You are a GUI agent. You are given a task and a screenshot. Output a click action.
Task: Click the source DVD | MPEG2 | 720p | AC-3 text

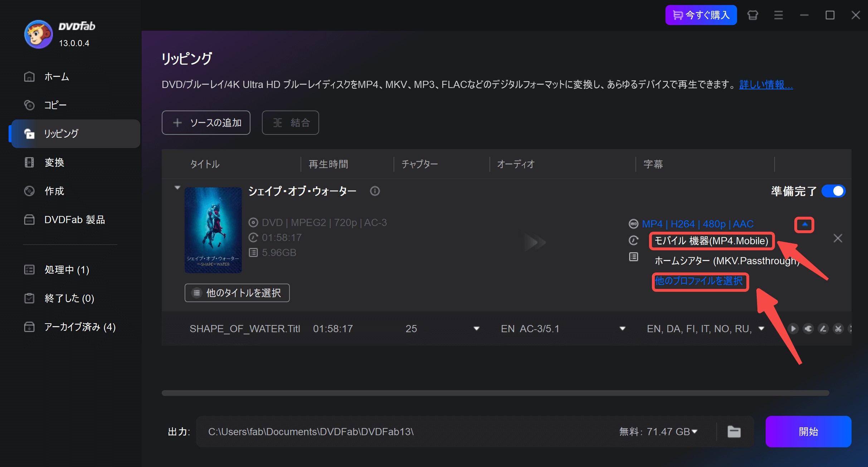coord(324,222)
